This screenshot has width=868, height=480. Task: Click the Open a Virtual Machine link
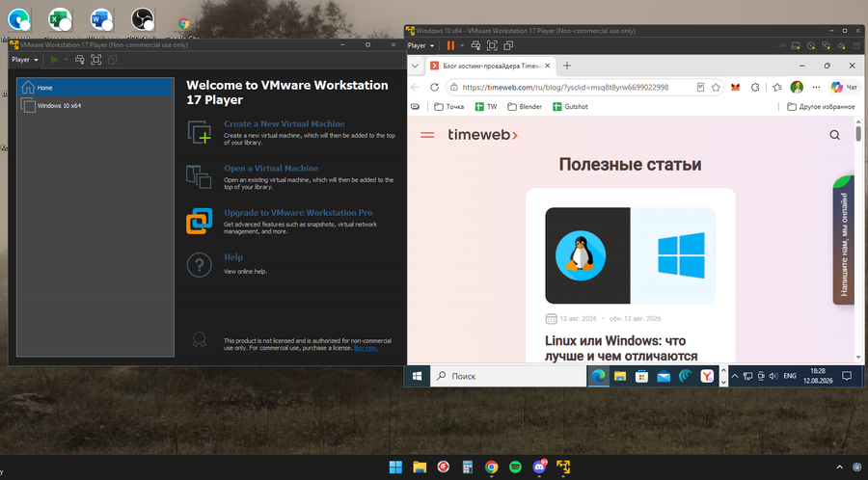pos(271,168)
